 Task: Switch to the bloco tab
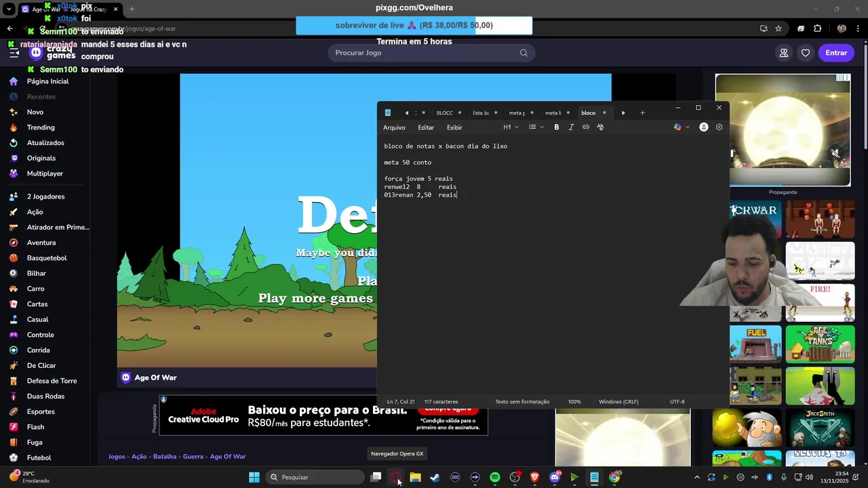point(589,113)
